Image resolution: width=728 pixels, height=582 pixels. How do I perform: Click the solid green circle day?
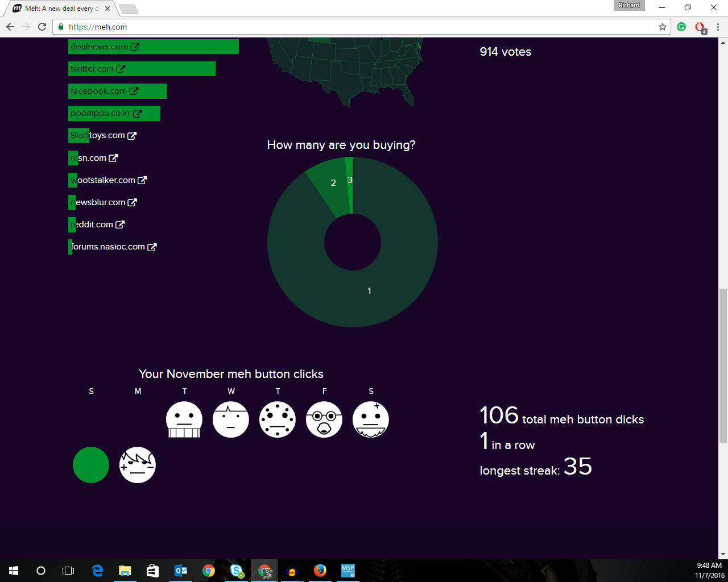pyautogui.click(x=91, y=465)
